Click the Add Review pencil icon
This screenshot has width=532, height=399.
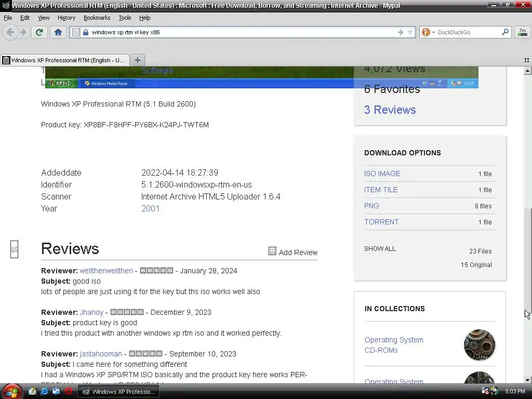272,251
